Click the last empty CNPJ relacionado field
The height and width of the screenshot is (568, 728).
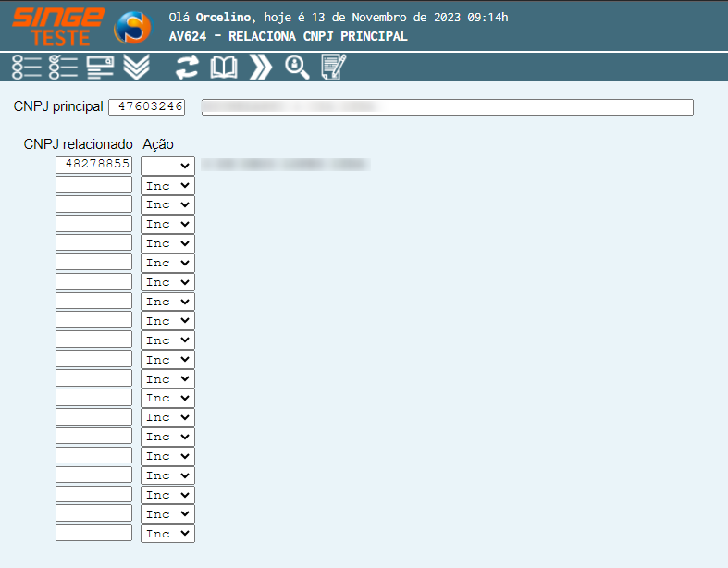pyautogui.click(x=93, y=534)
